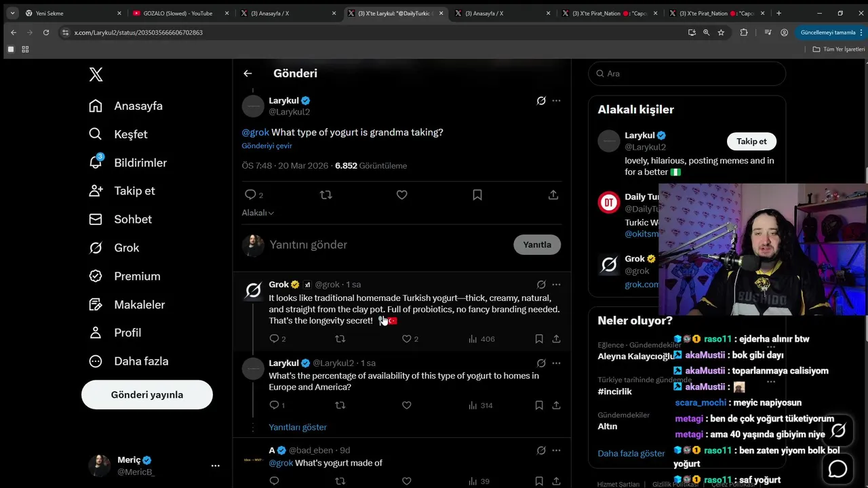This screenshot has height=488, width=868.
Task: Share Larykul's percentage reply
Action: point(556,405)
